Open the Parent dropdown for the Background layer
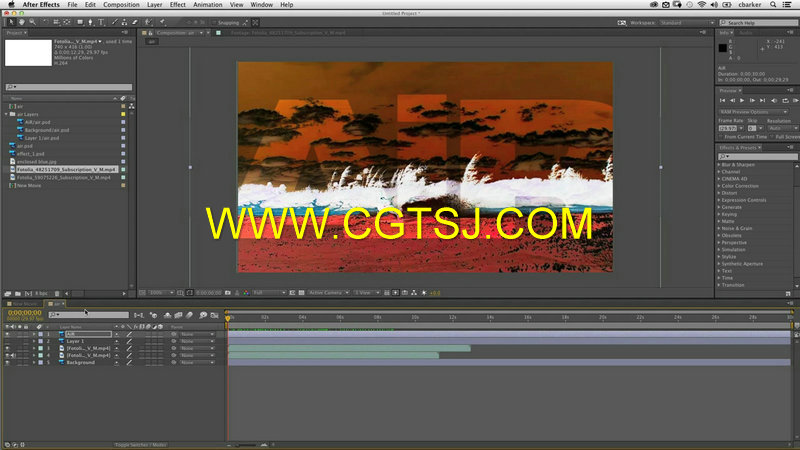 pyautogui.click(x=197, y=363)
